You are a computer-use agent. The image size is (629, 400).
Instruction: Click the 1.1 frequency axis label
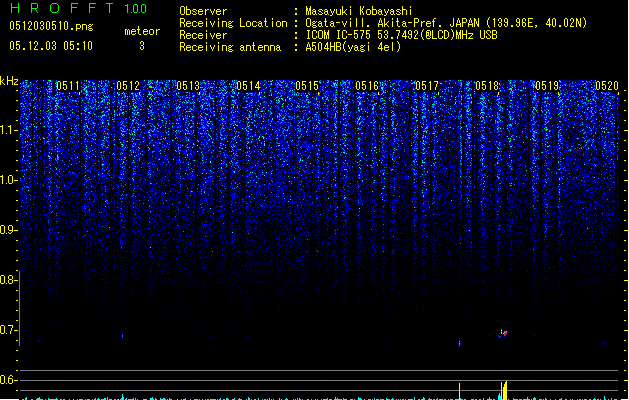pos(8,130)
